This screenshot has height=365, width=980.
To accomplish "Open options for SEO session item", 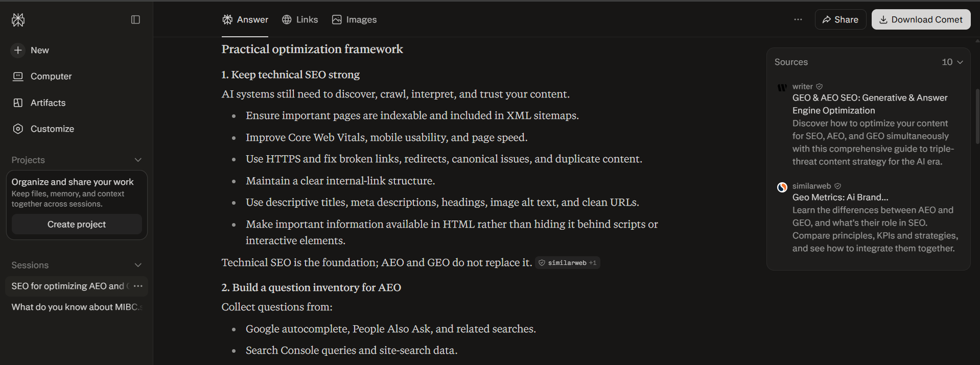I will click(138, 286).
